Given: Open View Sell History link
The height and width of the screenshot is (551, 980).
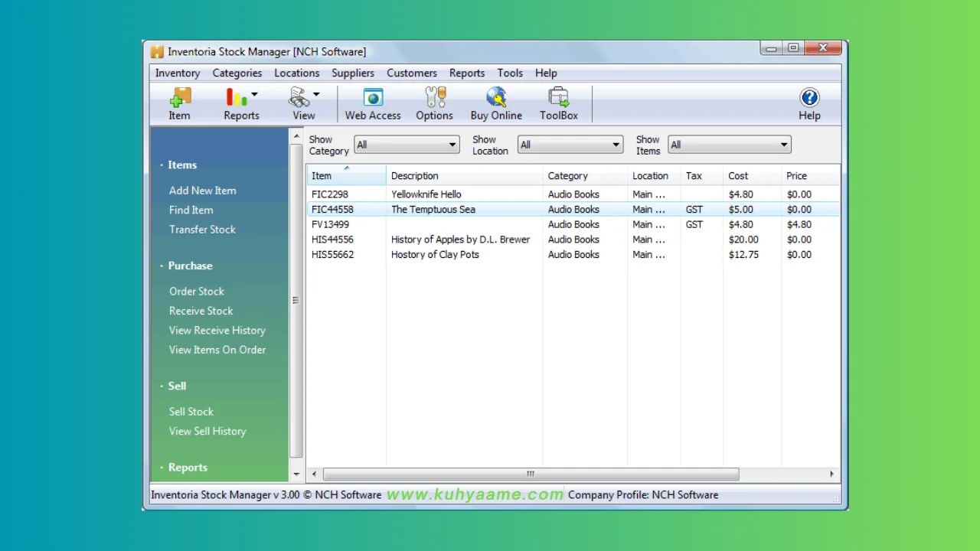Looking at the screenshot, I should [207, 431].
